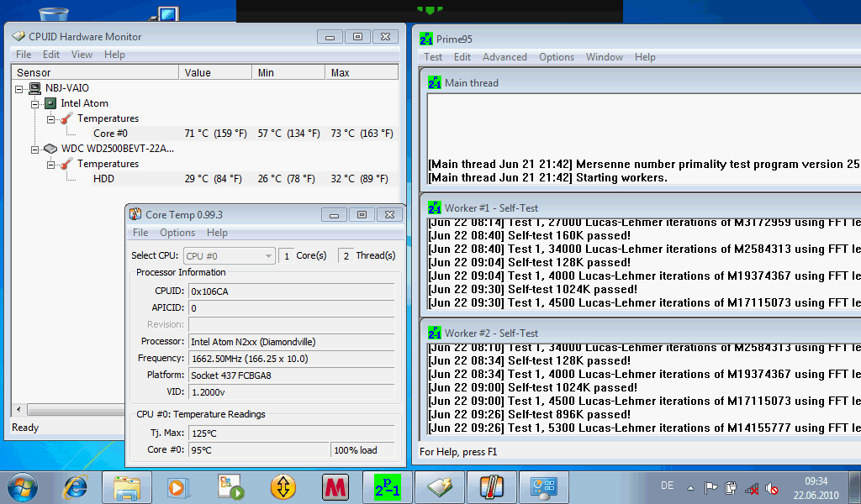Open Help menu in Hardware Monitor
The width and height of the screenshot is (861, 504).
coord(114,55)
